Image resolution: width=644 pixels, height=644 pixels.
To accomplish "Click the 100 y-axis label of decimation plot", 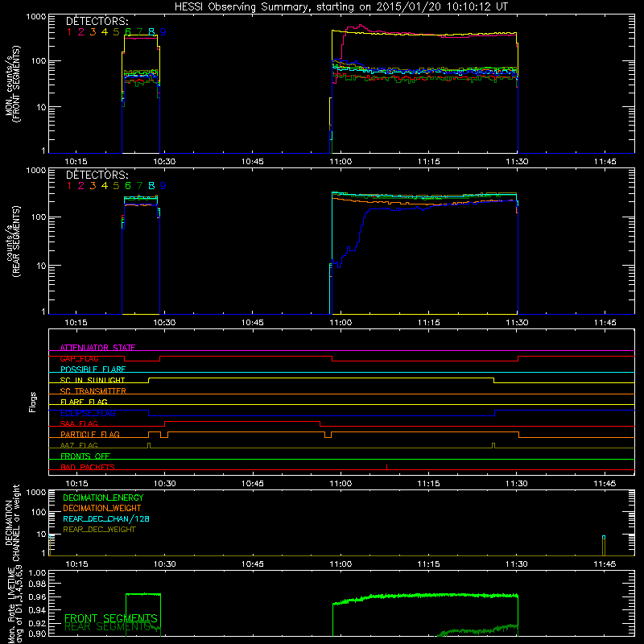I will coord(39,512).
